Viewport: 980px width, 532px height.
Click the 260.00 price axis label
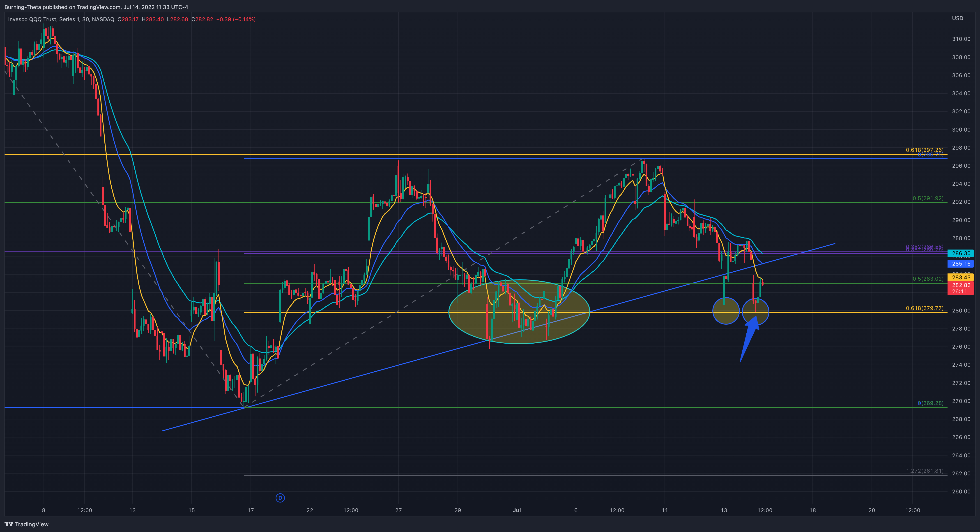click(x=961, y=491)
